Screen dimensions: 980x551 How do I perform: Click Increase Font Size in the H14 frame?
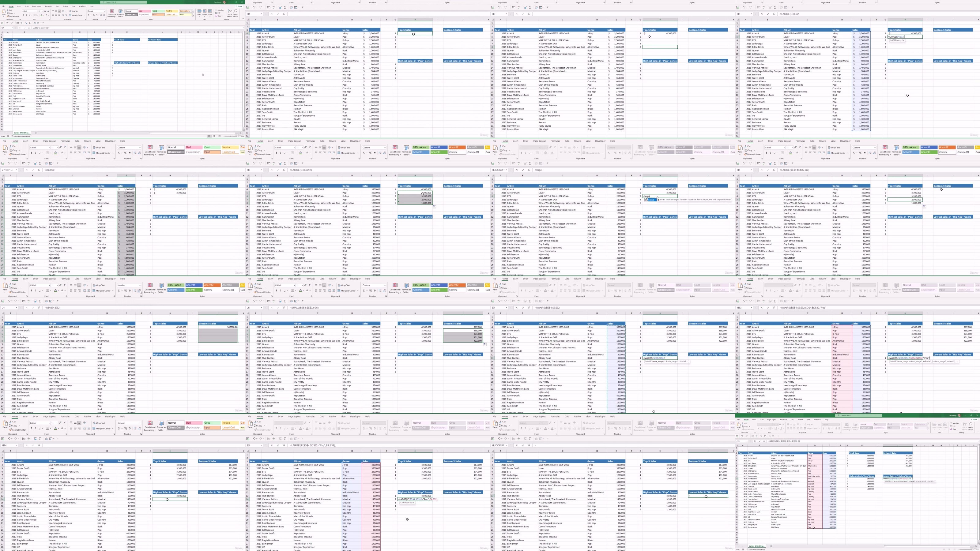tap(61, 423)
